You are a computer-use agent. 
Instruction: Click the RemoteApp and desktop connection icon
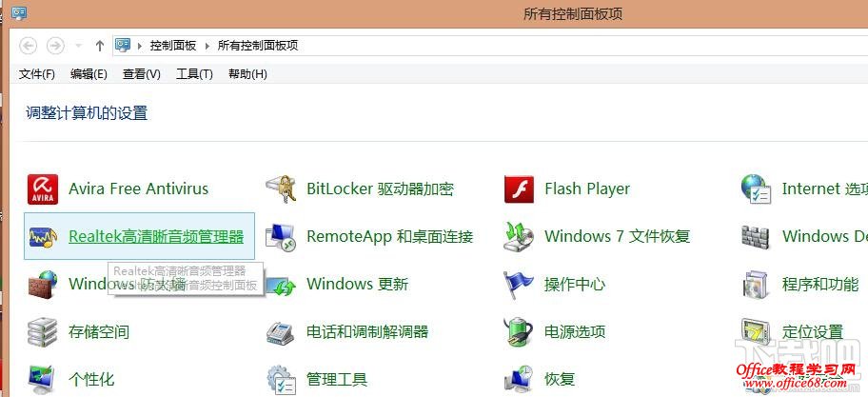[x=282, y=237]
